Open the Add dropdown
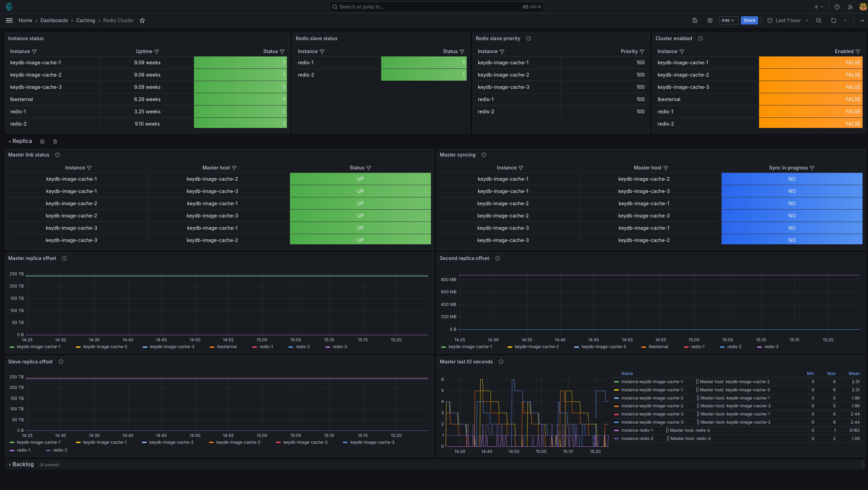868x490 pixels. pyautogui.click(x=728, y=20)
